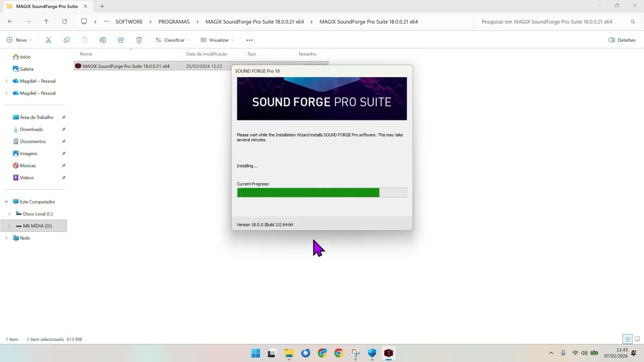Viewport: 644px width, 362px height.
Task: Copy the selected file
Action: click(x=66, y=40)
